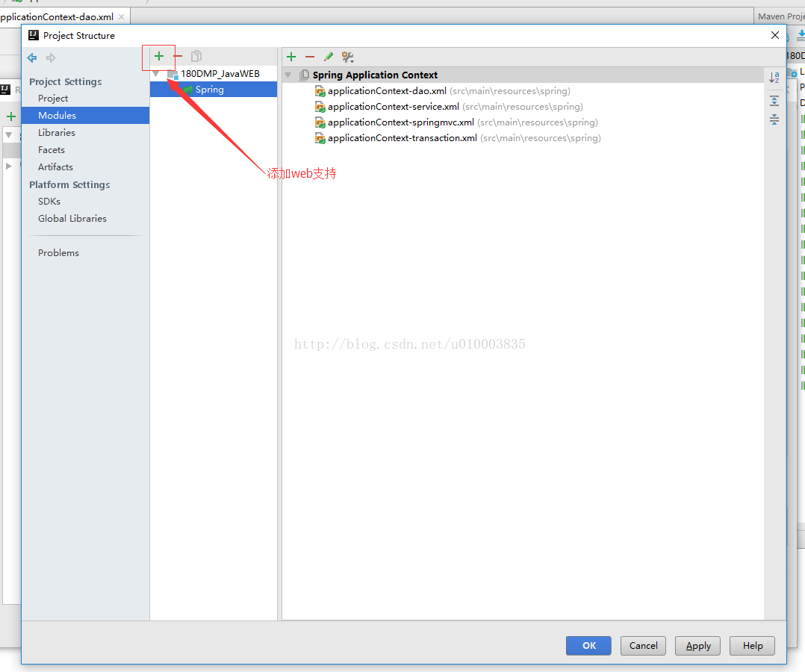Collapse all nodes in the context tree
This screenshot has width=805, height=672.
click(774, 119)
